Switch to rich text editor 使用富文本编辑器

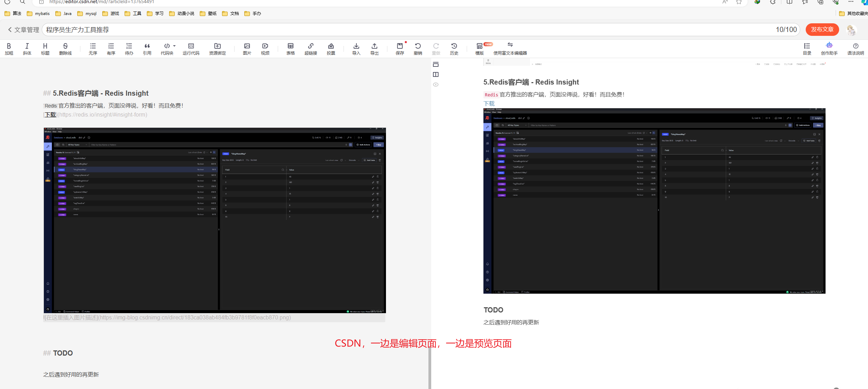pyautogui.click(x=510, y=49)
